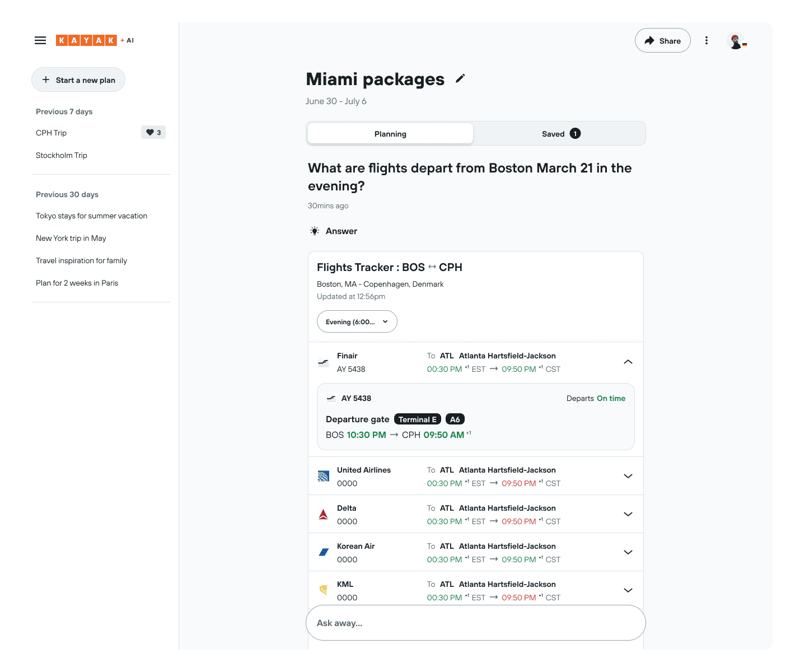Viewport: 795px width, 672px height.
Task: Click the Finnair airline logo
Action: coord(324,362)
